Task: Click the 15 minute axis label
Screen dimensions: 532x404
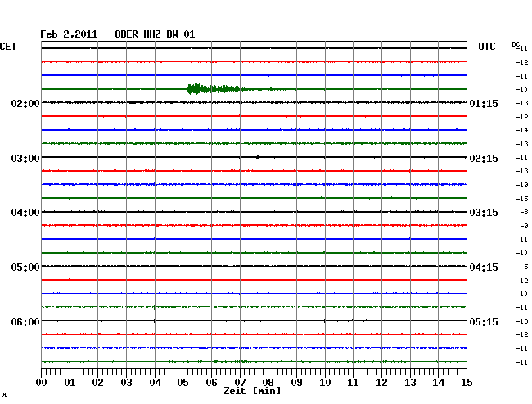Action: 467,383
